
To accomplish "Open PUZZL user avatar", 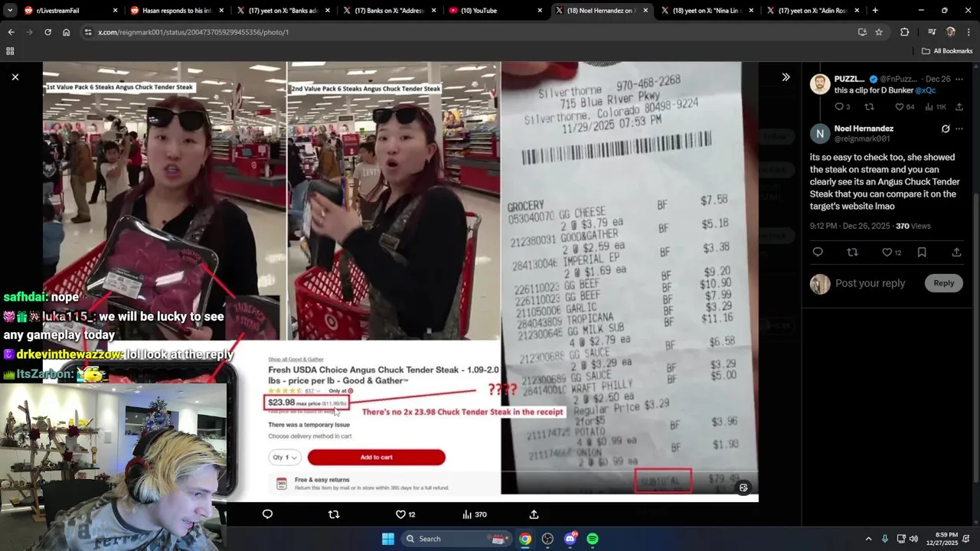I will pos(820,84).
